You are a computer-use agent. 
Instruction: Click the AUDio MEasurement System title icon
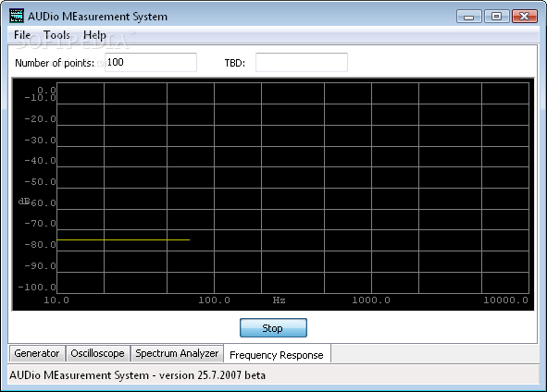[17, 16]
